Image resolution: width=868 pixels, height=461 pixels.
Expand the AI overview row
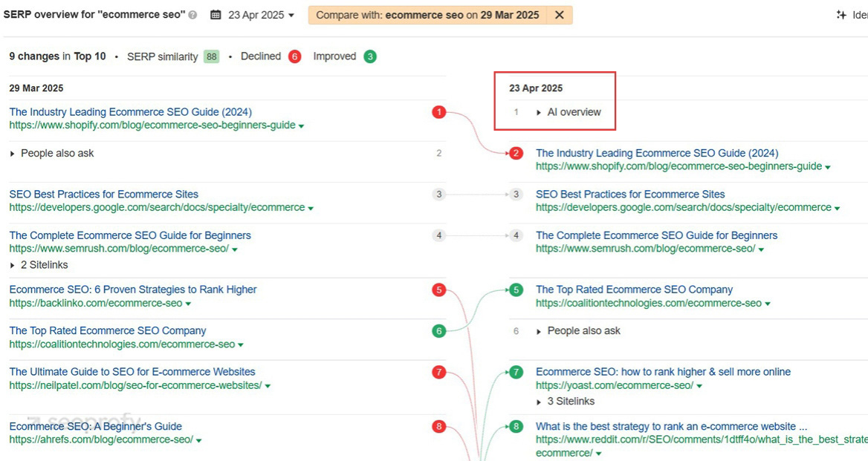point(569,112)
